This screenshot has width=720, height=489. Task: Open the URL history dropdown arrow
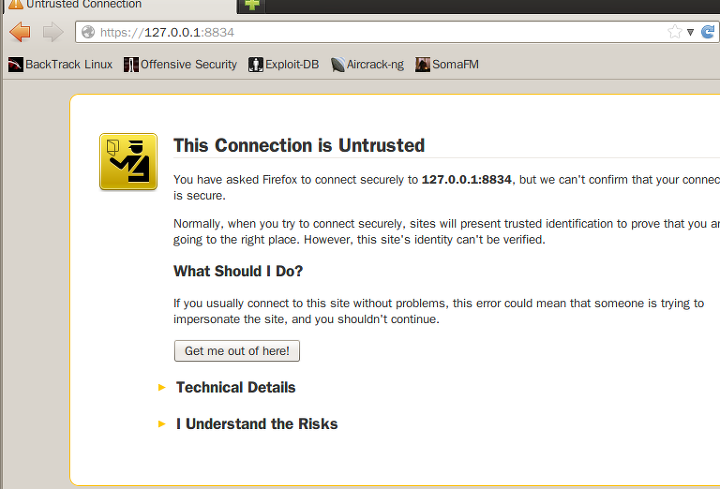[690, 32]
